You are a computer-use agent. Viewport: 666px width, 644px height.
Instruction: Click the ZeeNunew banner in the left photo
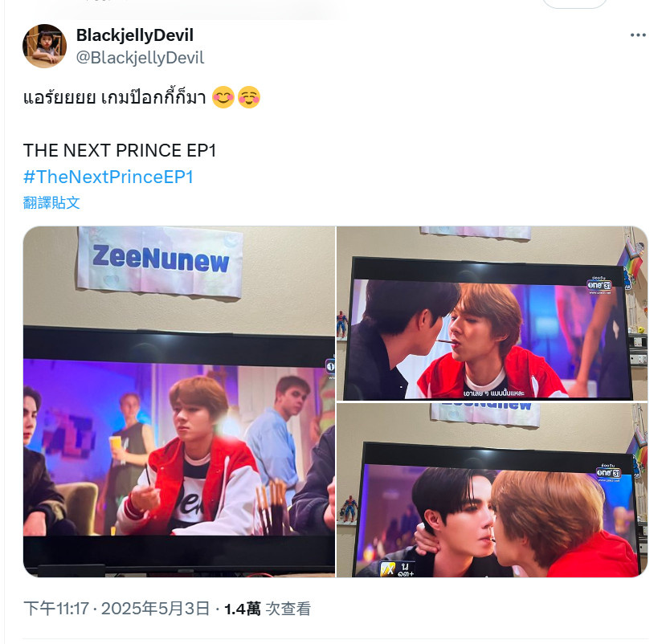(x=160, y=261)
